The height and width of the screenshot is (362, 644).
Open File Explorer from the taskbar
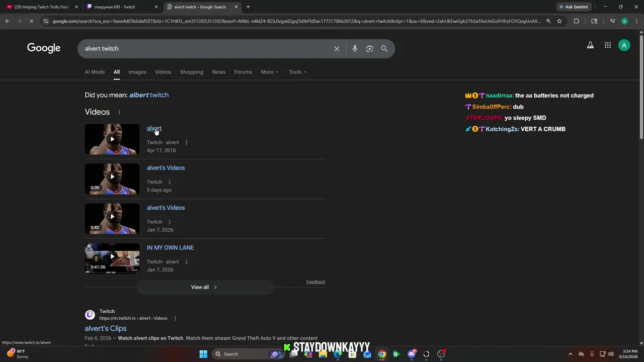tap(323, 354)
